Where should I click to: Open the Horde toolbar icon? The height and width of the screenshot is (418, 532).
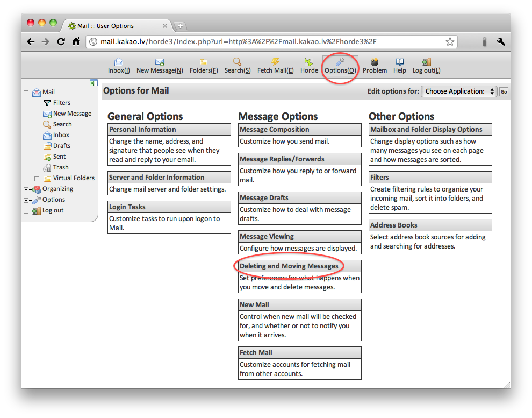click(x=309, y=62)
